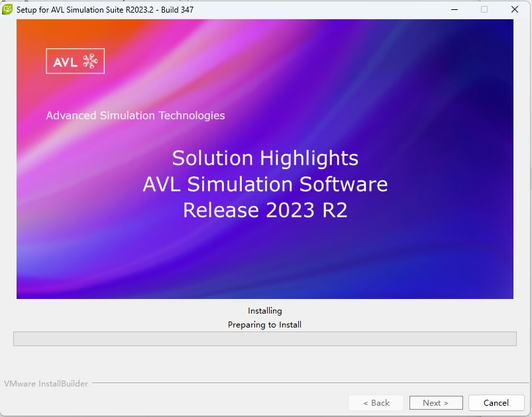Cancel the installation
532x417 pixels.
point(496,402)
